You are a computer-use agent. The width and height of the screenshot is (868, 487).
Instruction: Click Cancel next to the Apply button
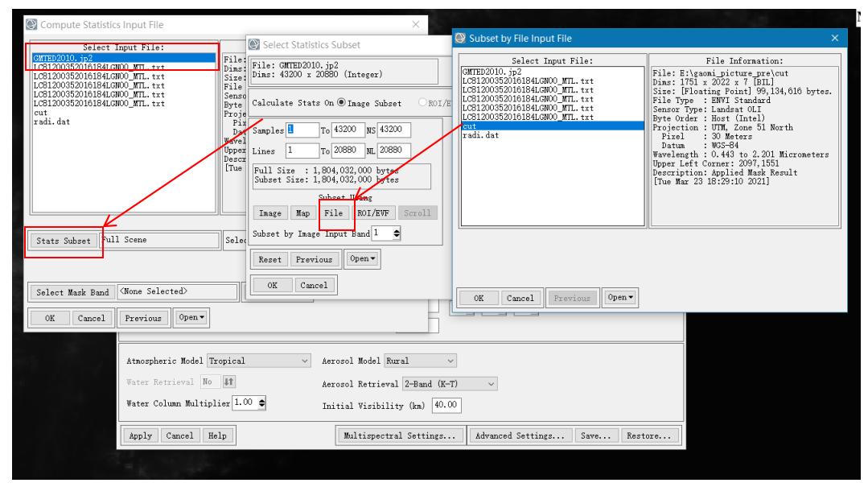click(180, 435)
